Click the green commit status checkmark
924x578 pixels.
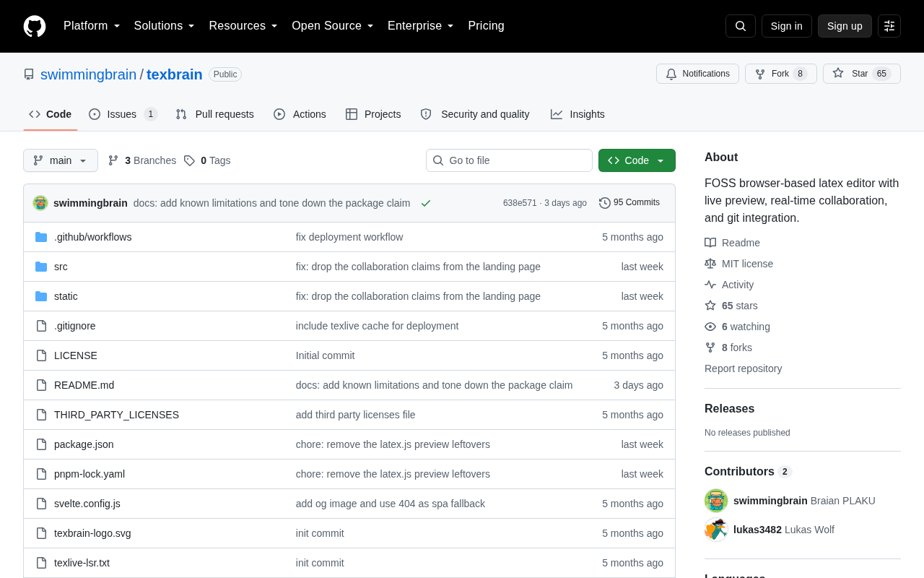426,203
